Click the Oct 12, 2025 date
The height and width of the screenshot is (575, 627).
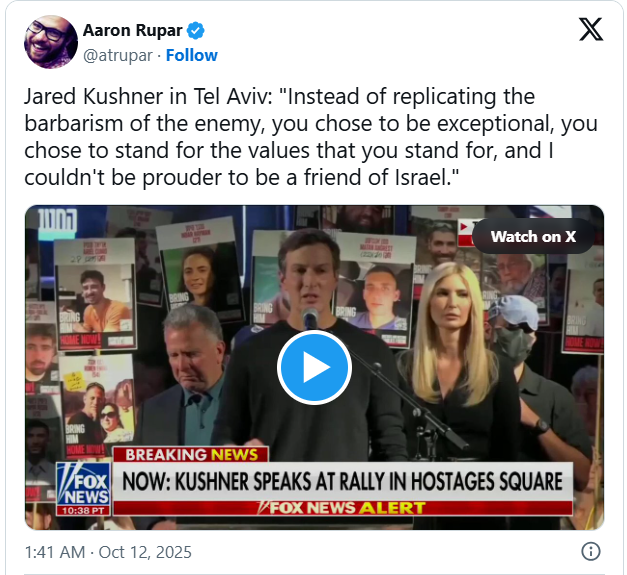[x=145, y=552]
